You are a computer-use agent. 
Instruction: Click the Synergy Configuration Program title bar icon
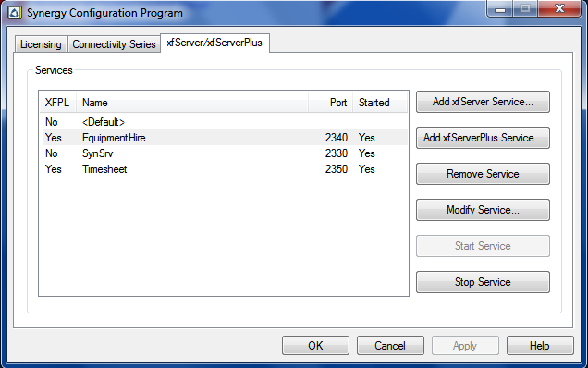click(x=15, y=13)
